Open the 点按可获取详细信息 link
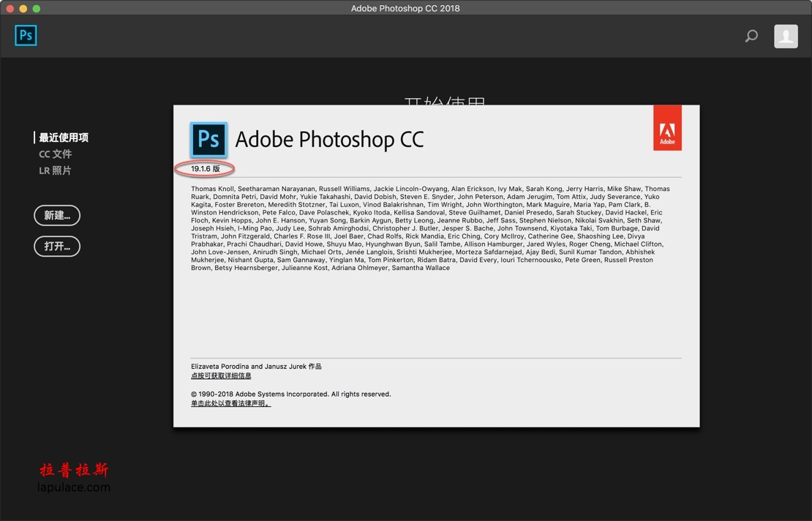812x521 pixels. pos(221,375)
